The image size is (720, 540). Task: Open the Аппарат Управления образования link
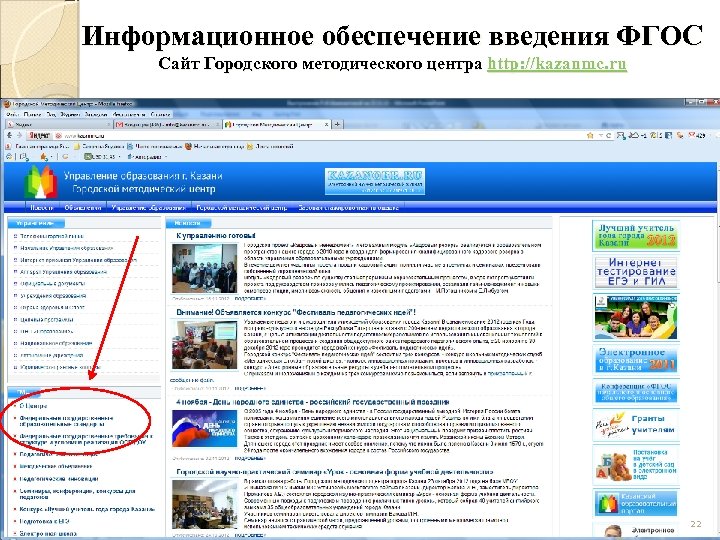pyautogui.click(x=63, y=272)
